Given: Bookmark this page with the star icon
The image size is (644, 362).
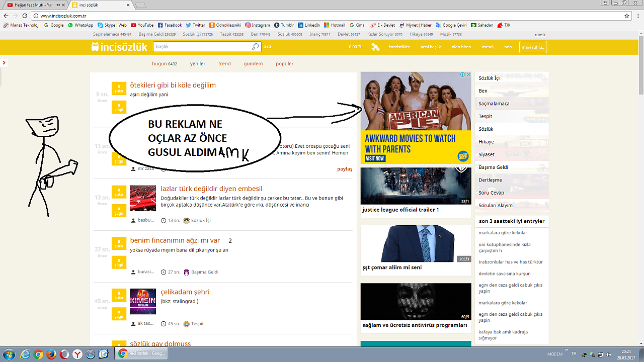Looking at the screenshot, I should coord(627,16).
